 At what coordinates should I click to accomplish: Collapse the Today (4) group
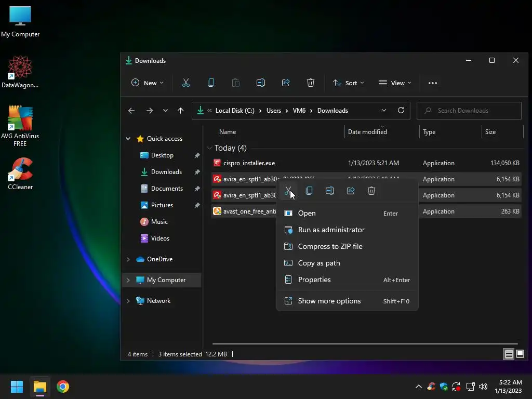209,148
